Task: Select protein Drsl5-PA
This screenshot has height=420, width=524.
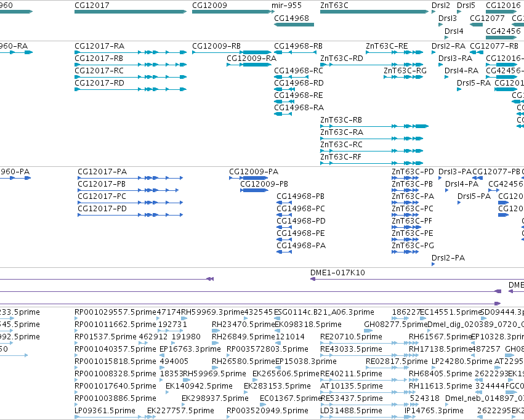Action: click(459, 203)
